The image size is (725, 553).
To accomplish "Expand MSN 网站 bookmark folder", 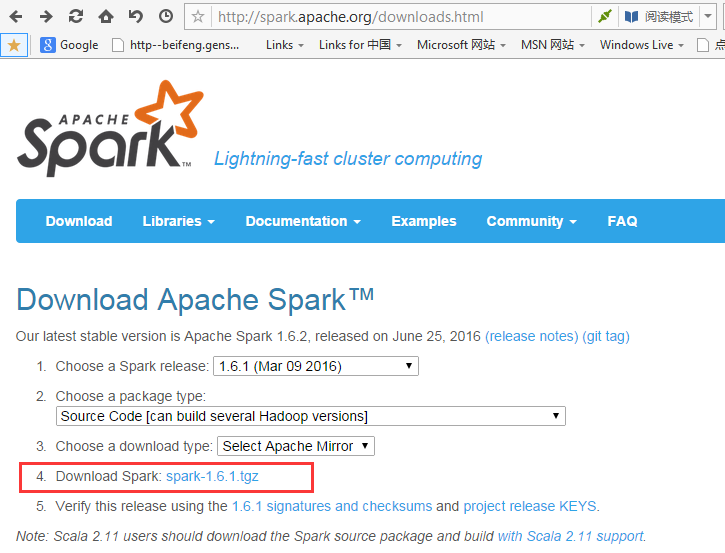I will click(x=553, y=45).
